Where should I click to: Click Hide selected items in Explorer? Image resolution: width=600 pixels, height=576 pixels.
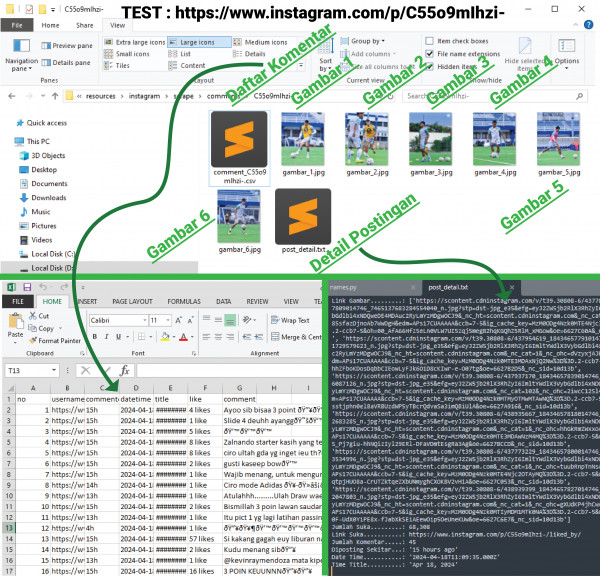coord(524,54)
